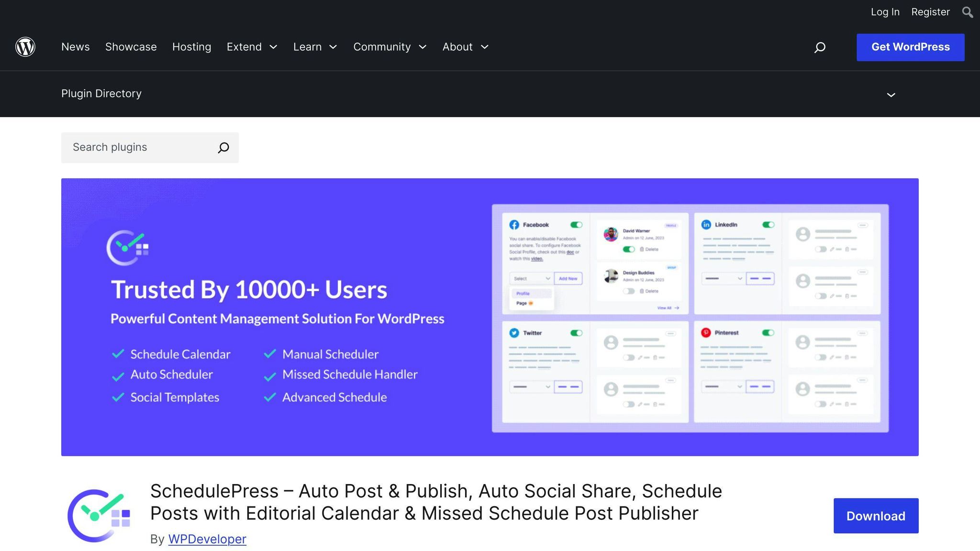980x551 pixels.
Task: Open Showcase in the navigation
Action: (x=131, y=47)
